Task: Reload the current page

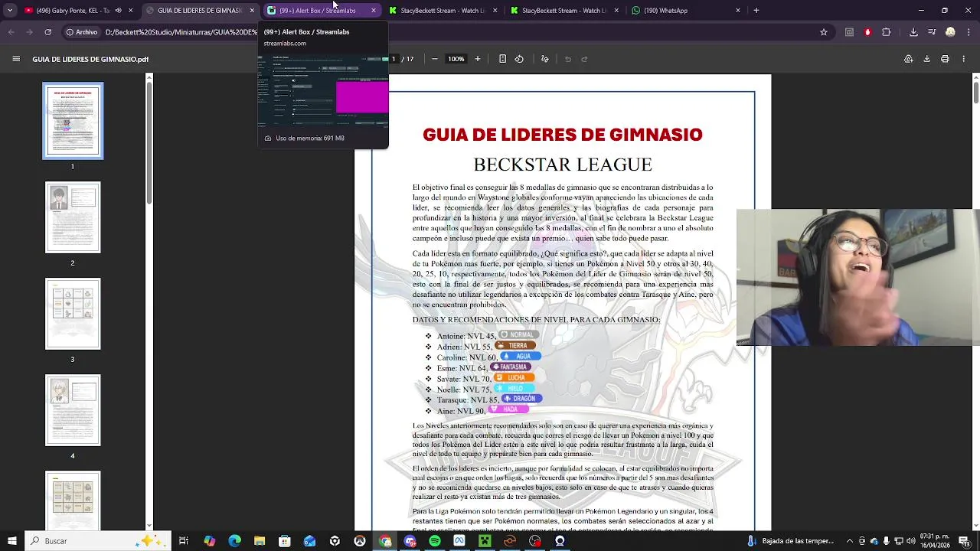Action: [x=47, y=32]
